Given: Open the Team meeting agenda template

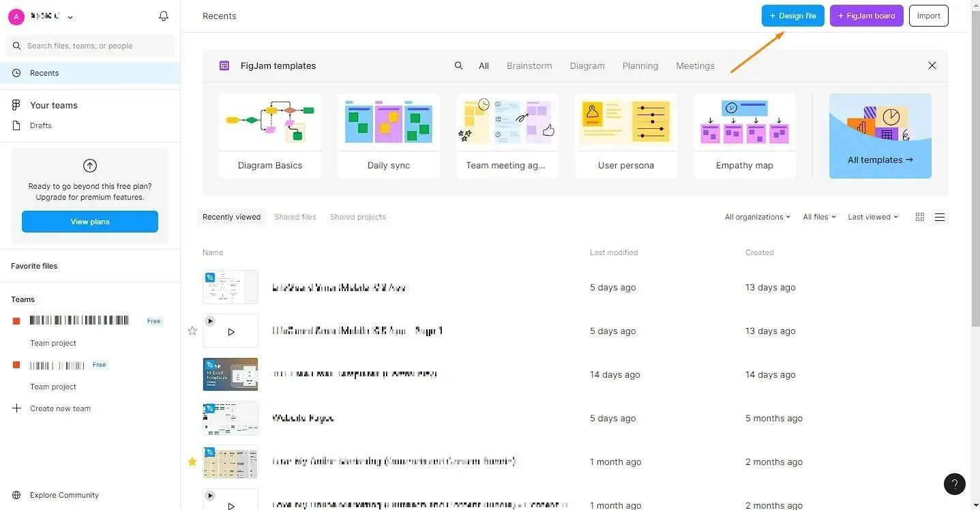Looking at the screenshot, I should (507, 136).
